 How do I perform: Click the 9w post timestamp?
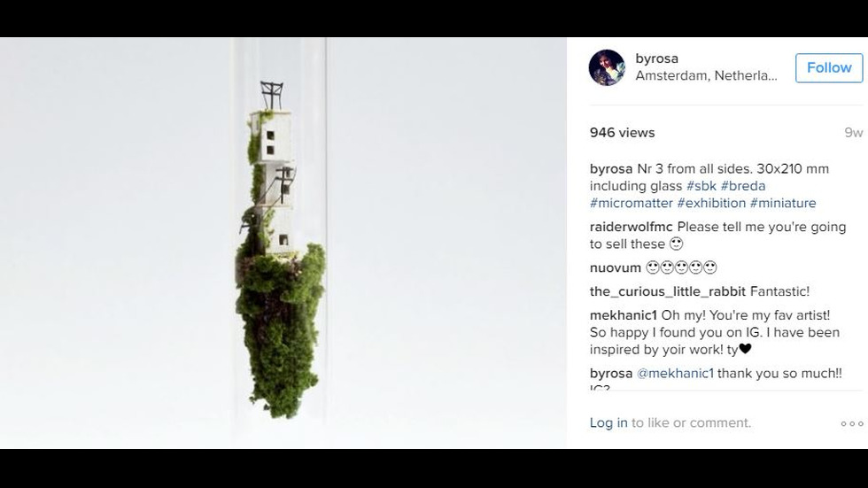point(854,133)
